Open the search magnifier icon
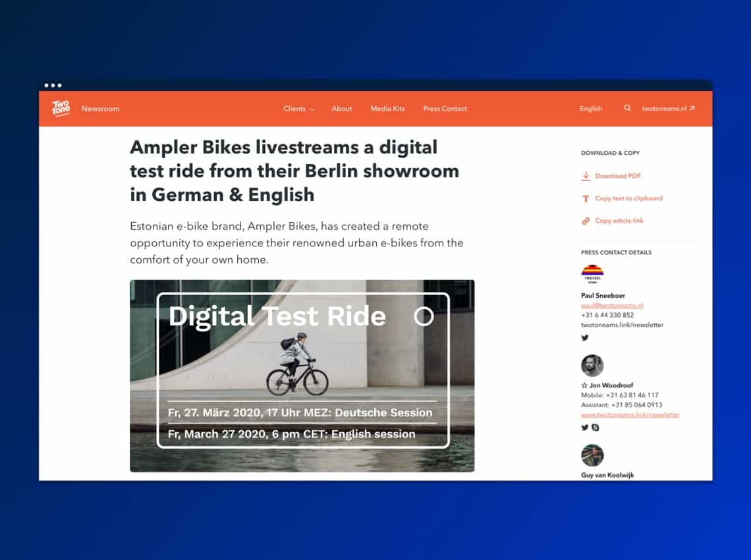Image resolution: width=751 pixels, height=560 pixels. coord(627,108)
